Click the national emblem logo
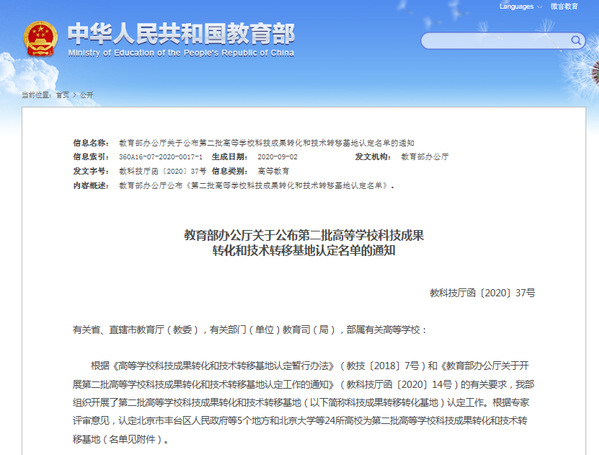 pos(40,39)
